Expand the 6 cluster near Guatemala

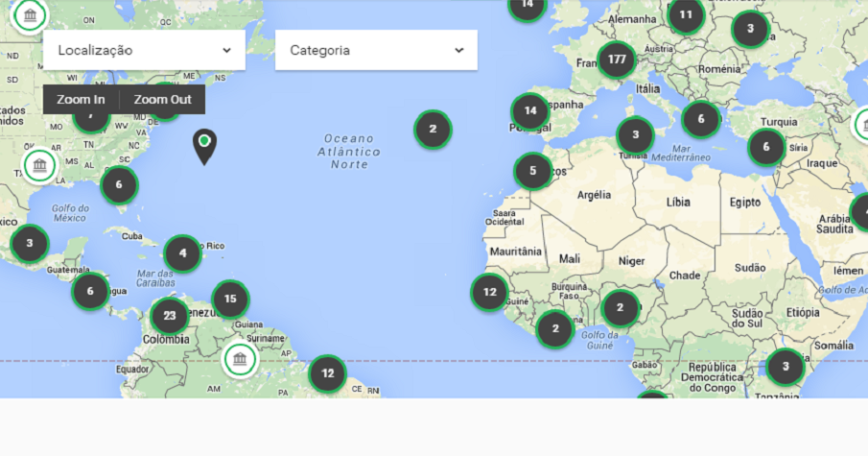point(90,291)
